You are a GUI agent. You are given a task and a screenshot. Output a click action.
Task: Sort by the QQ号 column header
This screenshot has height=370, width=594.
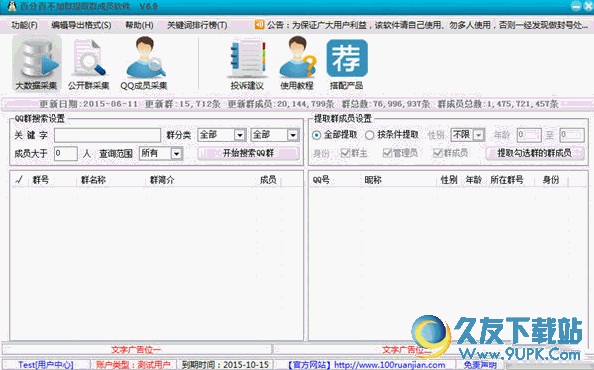click(x=320, y=180)
